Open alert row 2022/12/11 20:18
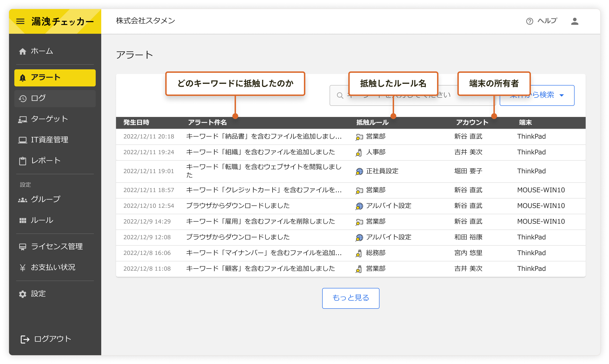 tap(350, 137)
